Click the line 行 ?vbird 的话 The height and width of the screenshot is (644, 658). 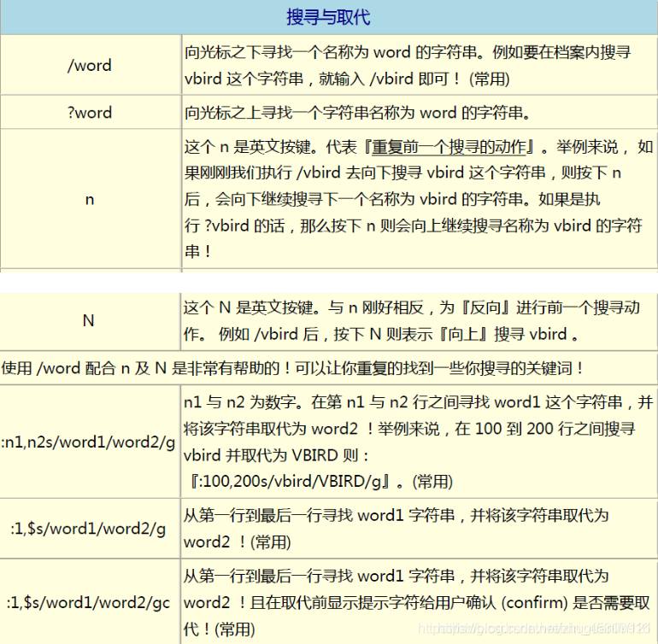[x=414, y=225]
